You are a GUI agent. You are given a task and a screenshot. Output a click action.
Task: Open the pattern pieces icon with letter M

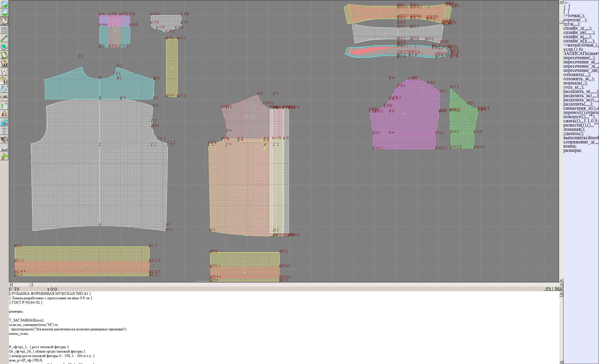click(4, 64)
